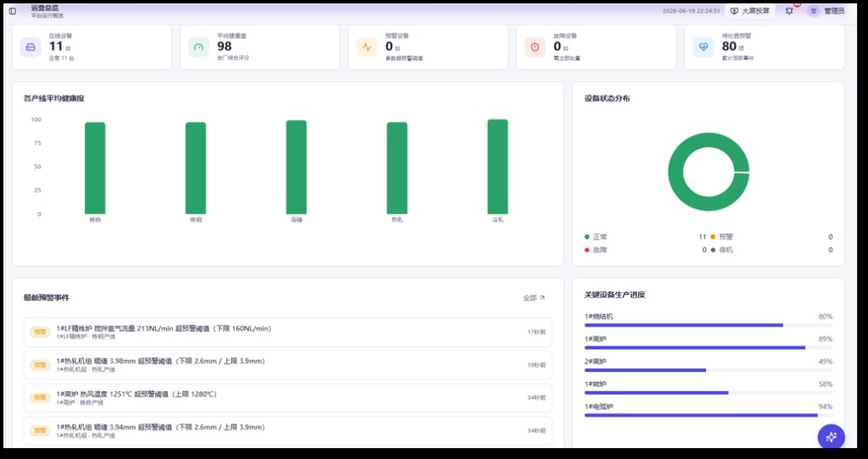The image size is (868, 459).
Task: Toggle the 预警 legend item
Action: coord(722,236)
